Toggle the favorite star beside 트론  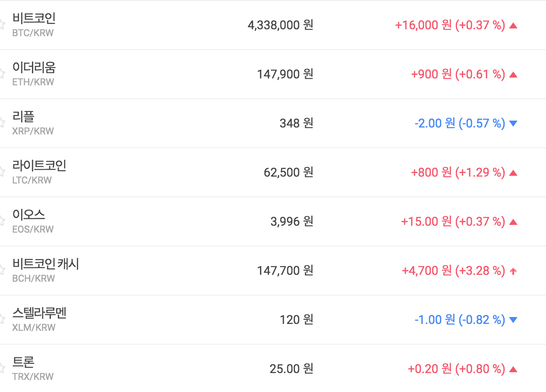[2, 368]
